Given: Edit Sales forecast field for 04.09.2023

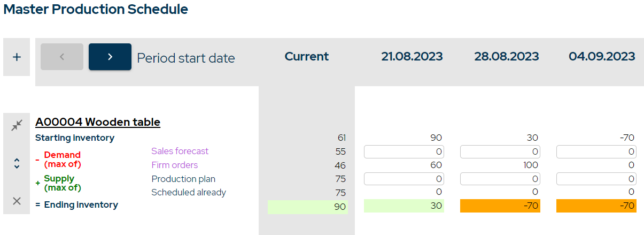Looking at the screenshot, I should [596, 152].
